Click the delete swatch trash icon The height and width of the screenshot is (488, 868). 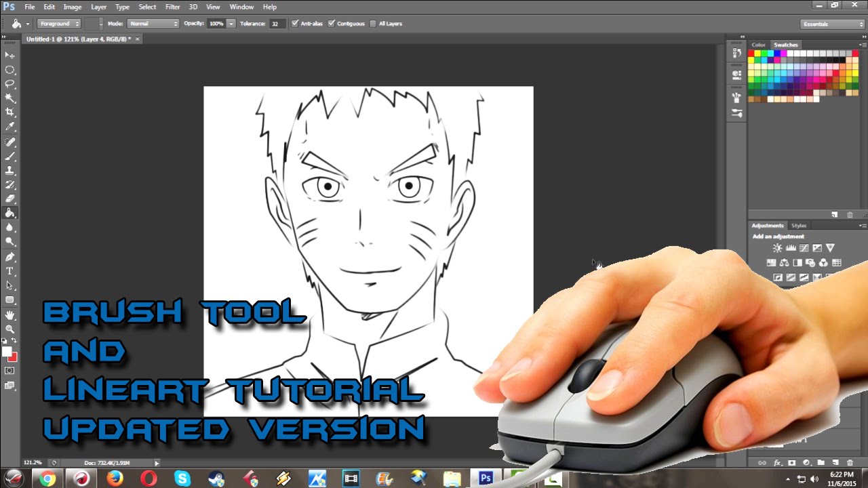(x=850, y=214)
